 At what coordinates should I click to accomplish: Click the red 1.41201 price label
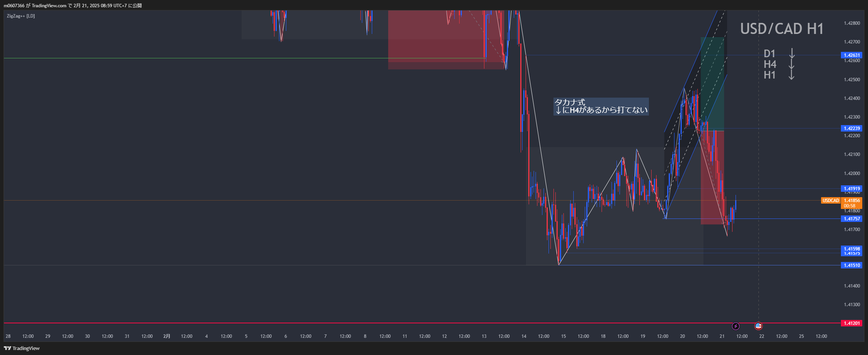tap(852, 323)
